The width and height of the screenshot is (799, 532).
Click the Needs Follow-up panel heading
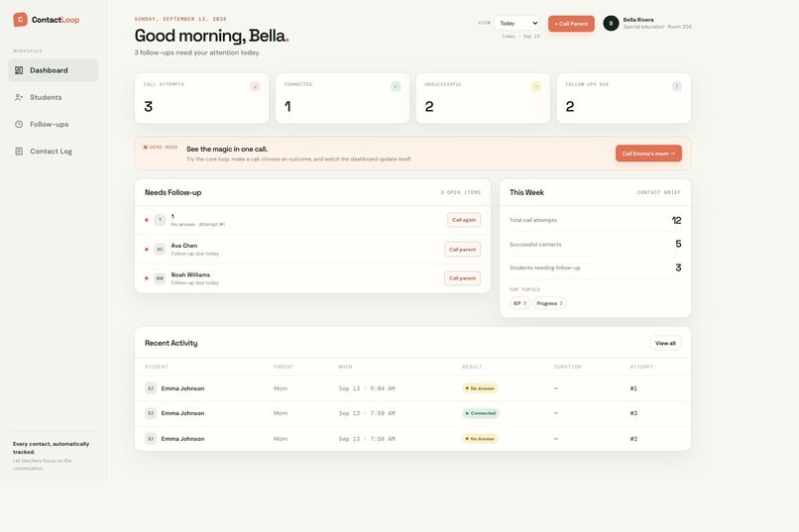(x=173, y=192)
